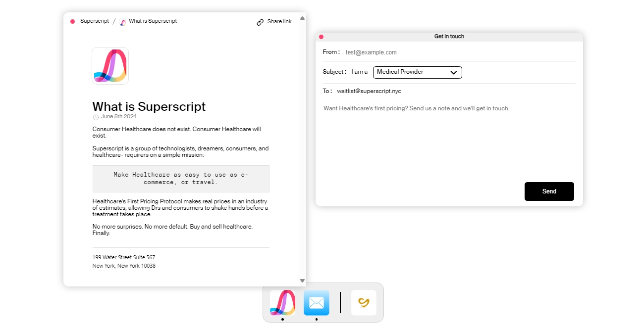Click the New York, New York 10038 line
The image size is (644, 330).
(x=124, y=266)
